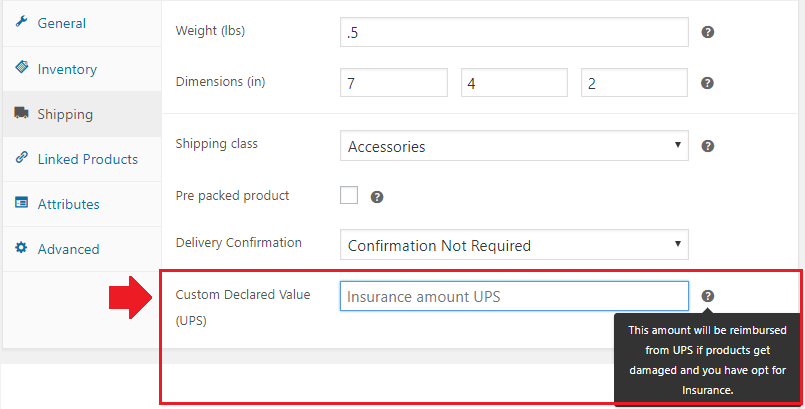Image resolution: width=805 pixels, height=409 pixels.
Task: Tick the Pre packed product checkbox
Action: (x=349, y=196)
